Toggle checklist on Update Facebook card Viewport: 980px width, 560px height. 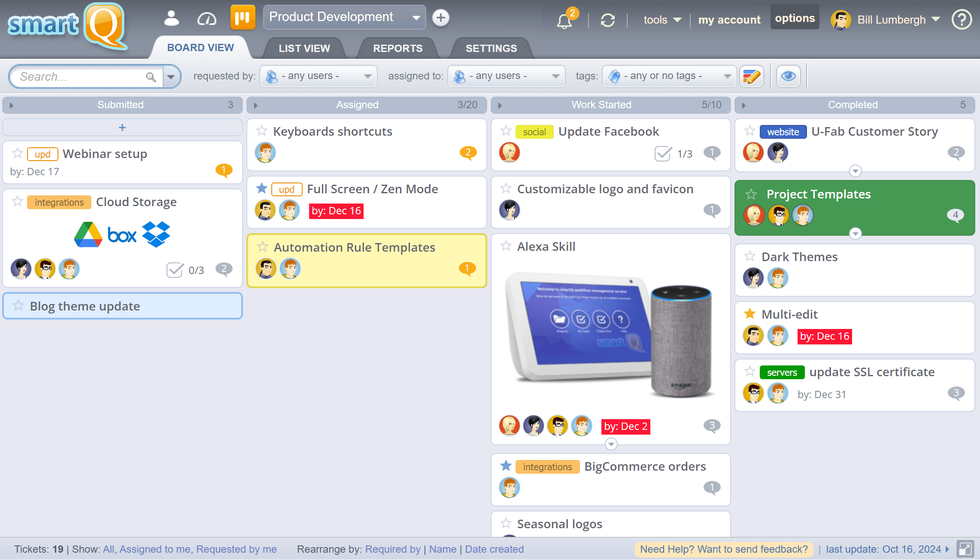pyautogui.click(x=663, y=153)
